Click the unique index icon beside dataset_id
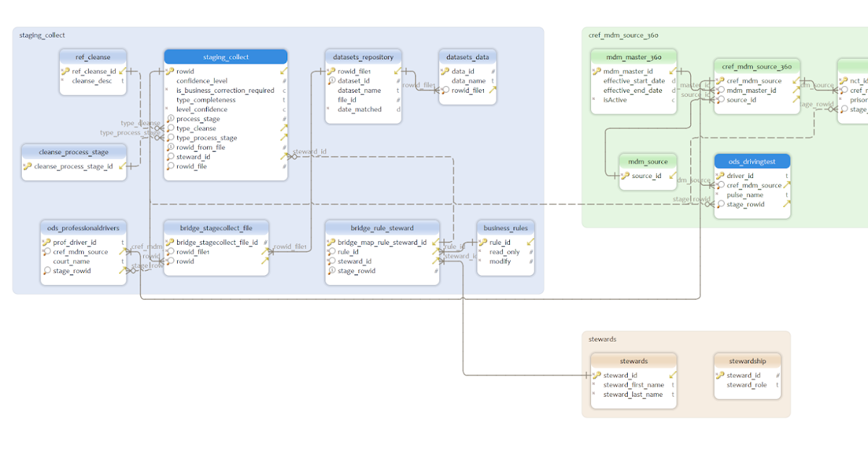 331,81
